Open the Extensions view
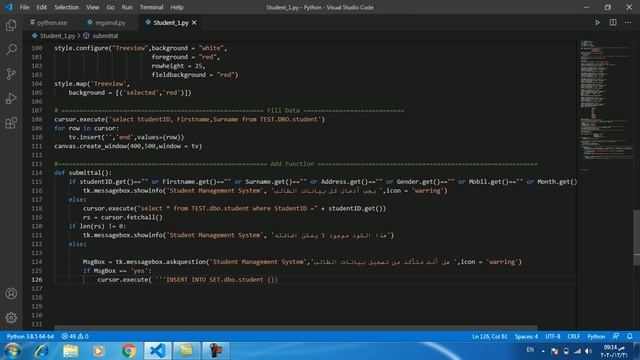The image size is (640, 360). pyautogui.click(x=11, y=123)
